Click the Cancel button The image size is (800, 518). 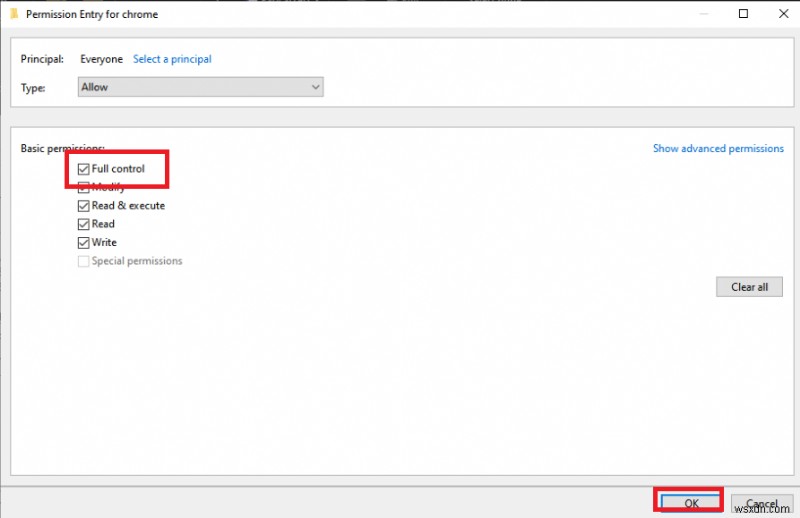(762, 503)
